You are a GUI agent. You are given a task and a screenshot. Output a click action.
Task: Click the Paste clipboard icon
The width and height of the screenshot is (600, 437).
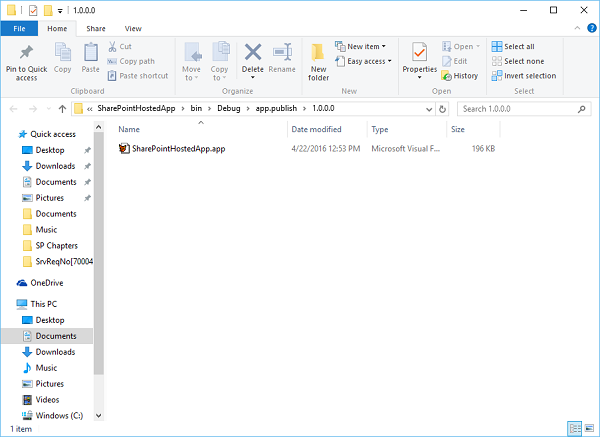pos(91,52)
